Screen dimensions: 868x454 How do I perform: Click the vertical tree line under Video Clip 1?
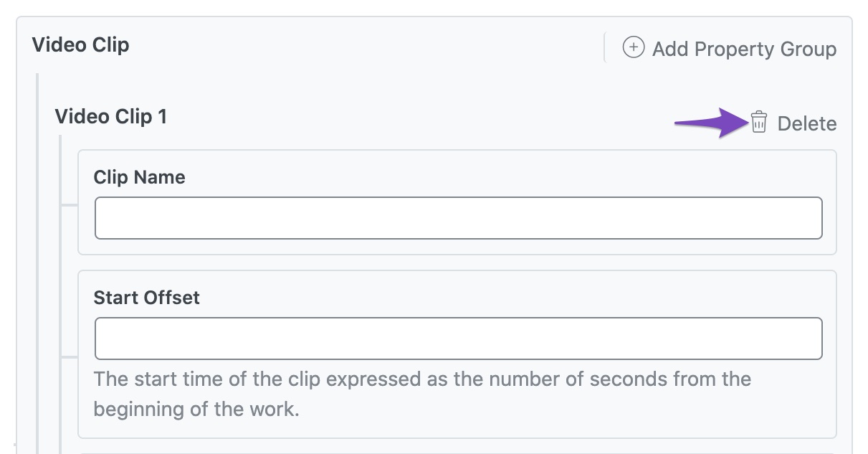pos(60,294)
